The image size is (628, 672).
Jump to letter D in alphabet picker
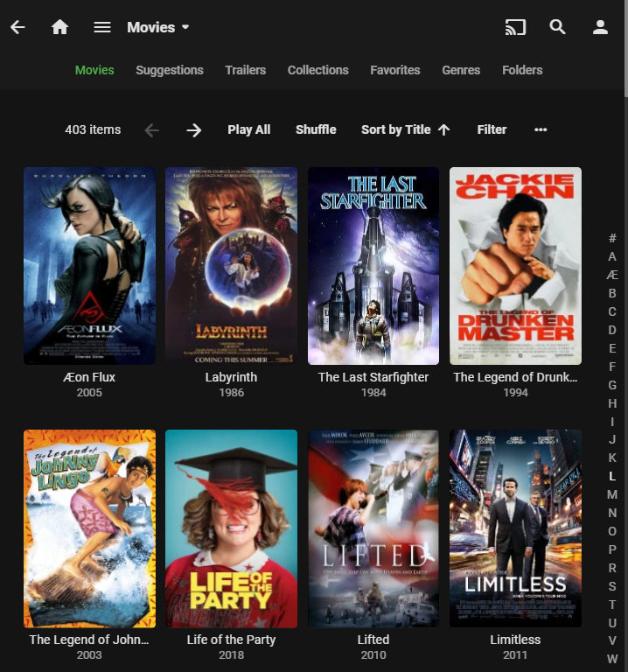[x=612, y=330]
